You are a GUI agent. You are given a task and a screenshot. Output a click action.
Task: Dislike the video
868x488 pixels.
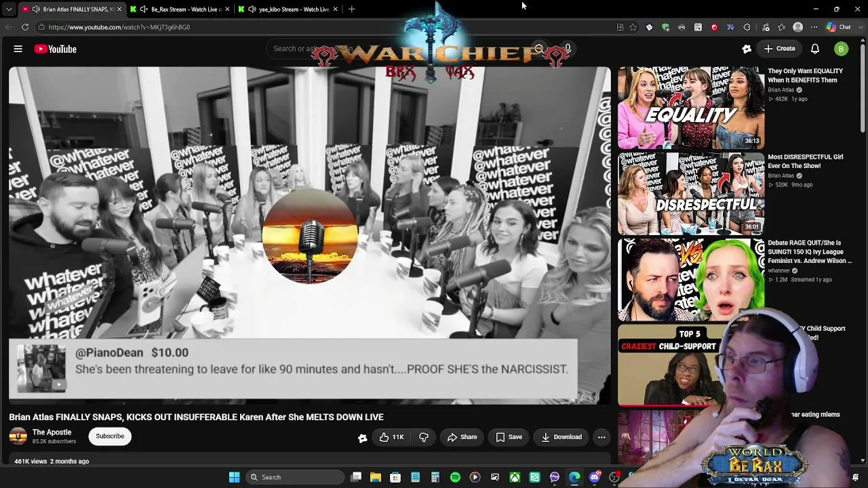pyautogui.click(x=424, y=437)
